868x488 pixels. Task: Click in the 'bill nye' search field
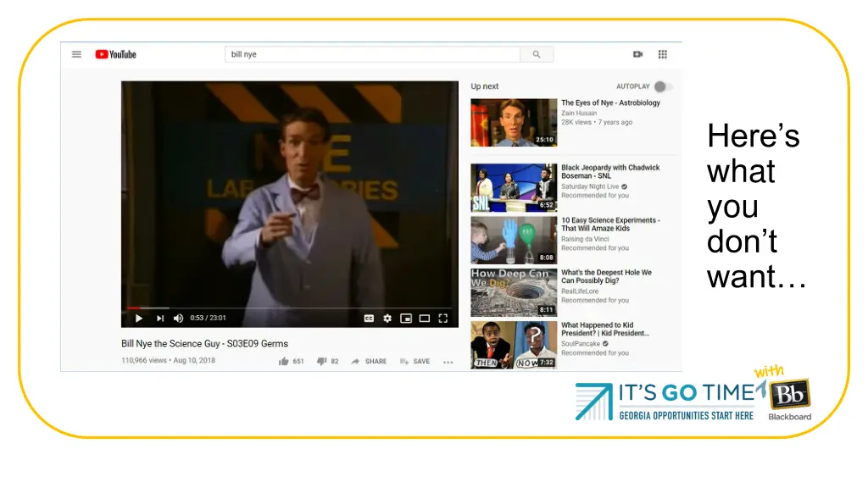click(373, 54)
